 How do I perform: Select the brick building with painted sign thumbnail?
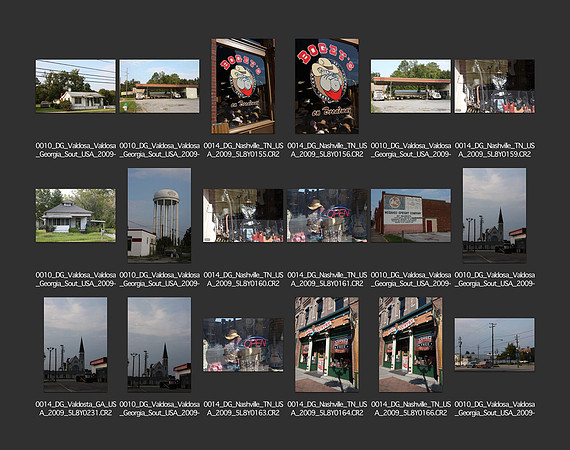click(411, 215)
